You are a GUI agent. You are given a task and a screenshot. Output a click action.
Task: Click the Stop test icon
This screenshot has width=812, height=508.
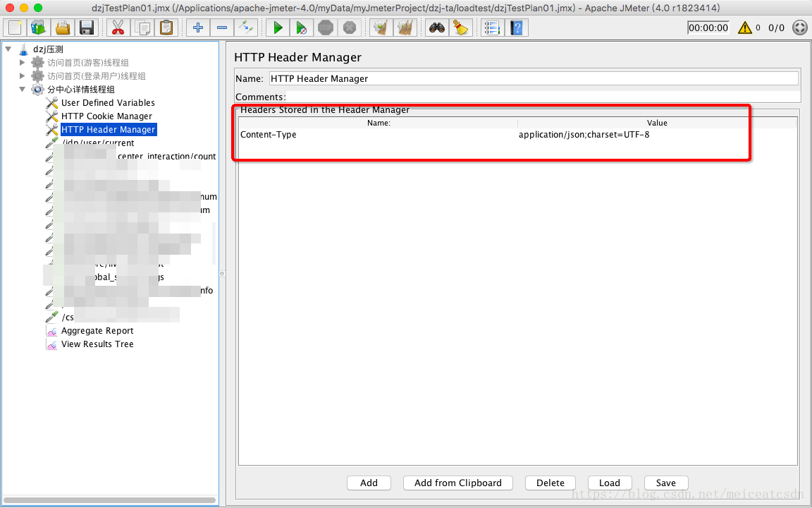[325, 28]
